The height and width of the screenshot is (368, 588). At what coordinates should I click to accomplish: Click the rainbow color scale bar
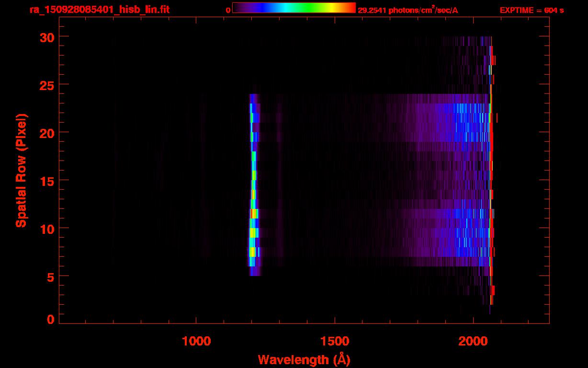tap(294, 8)
